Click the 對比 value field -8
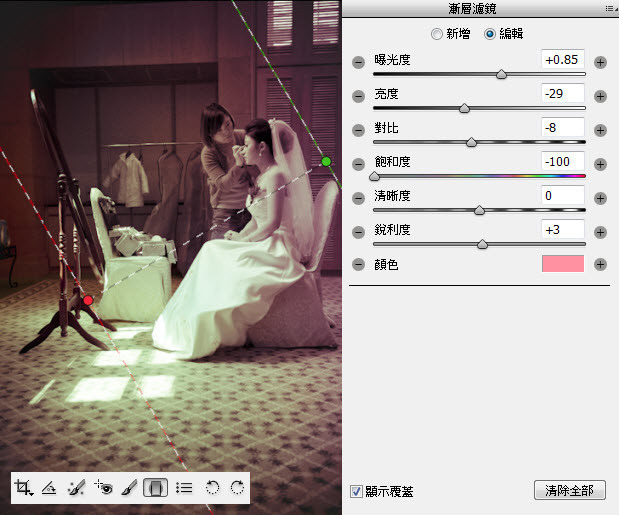Viewport: 619px width, 515px height. coord(563,127)
